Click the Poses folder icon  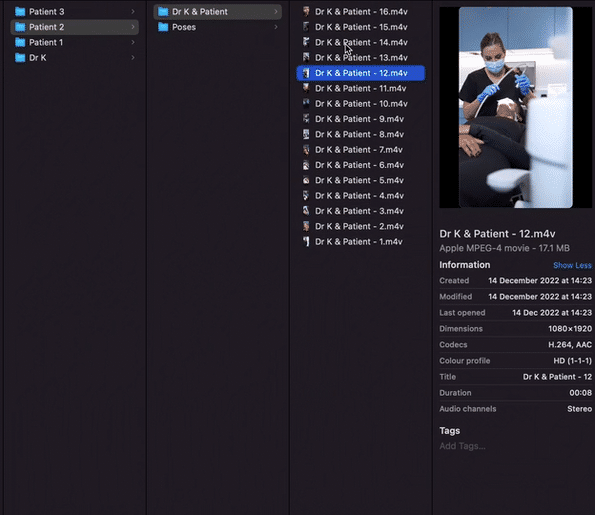[x=163, y=27]
